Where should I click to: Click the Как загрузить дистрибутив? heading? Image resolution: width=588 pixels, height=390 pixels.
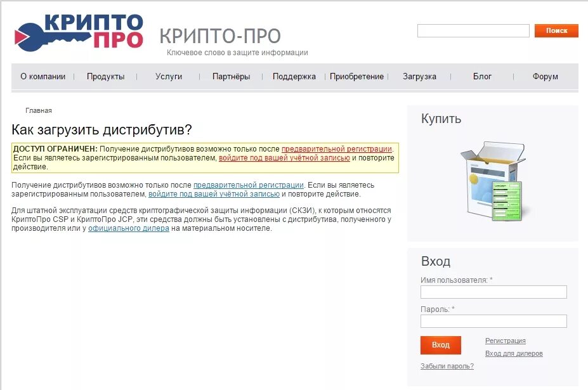point(101,130)
